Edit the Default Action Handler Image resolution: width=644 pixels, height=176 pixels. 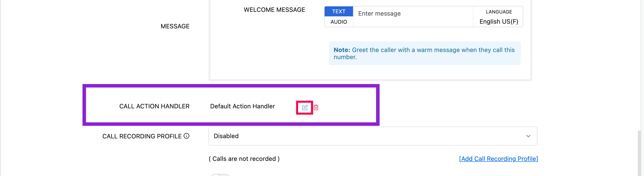point(304,108)
